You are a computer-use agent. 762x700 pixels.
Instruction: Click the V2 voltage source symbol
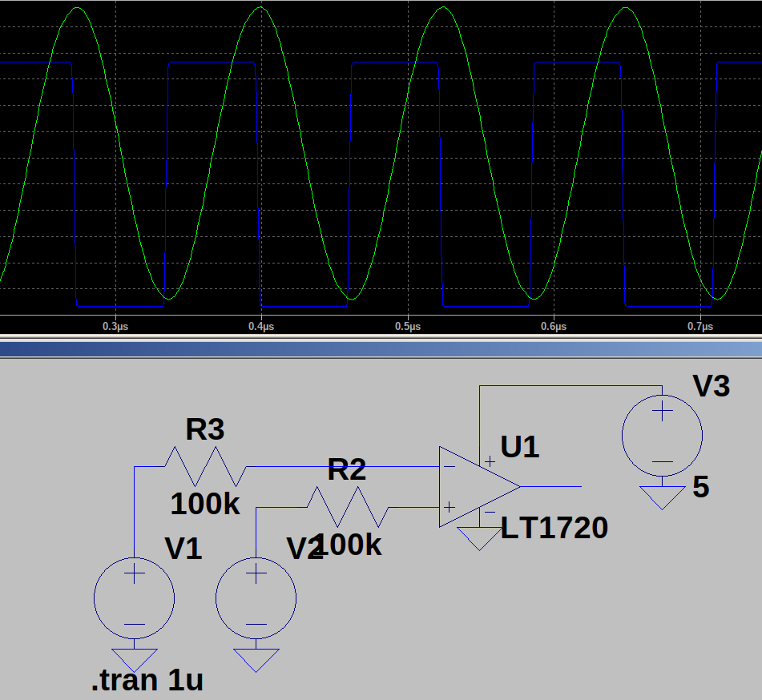point(256,597)
